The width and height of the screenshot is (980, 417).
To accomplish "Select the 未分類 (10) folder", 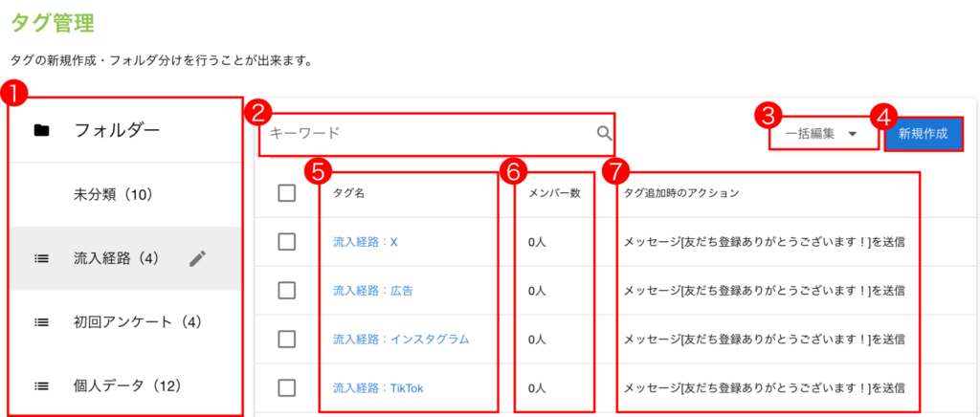I will click(114, 194).
